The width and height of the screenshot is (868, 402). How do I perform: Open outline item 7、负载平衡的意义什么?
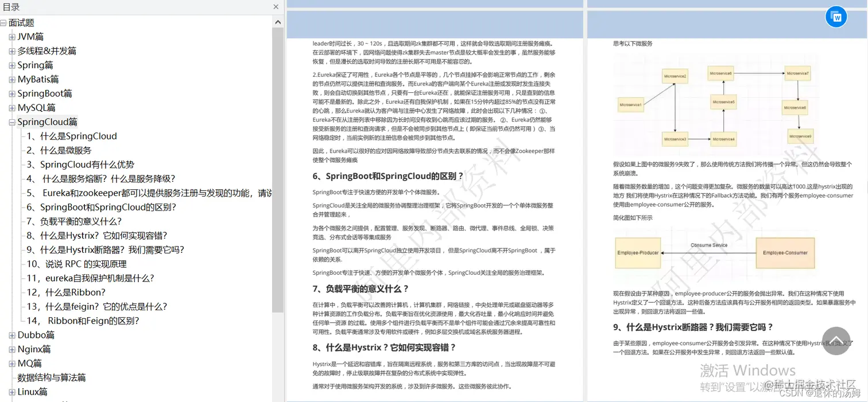coord(74,221)
